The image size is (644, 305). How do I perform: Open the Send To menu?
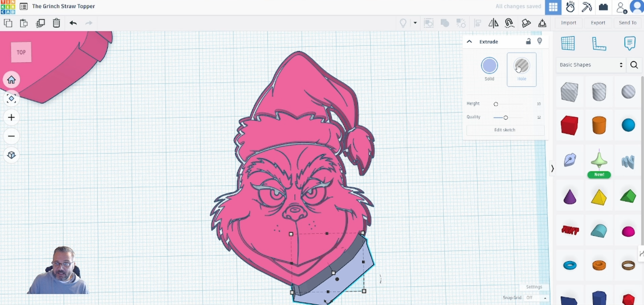(x=627, y=23)
